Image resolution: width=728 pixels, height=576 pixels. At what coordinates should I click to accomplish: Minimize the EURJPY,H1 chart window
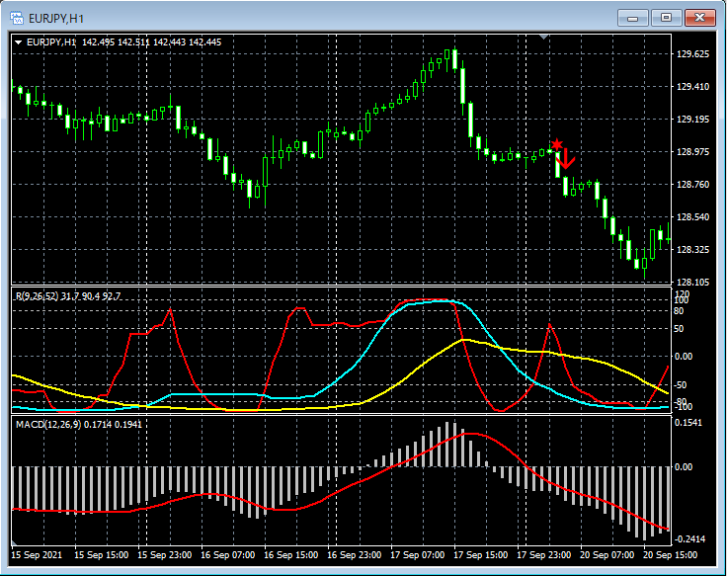click(633, 17)
